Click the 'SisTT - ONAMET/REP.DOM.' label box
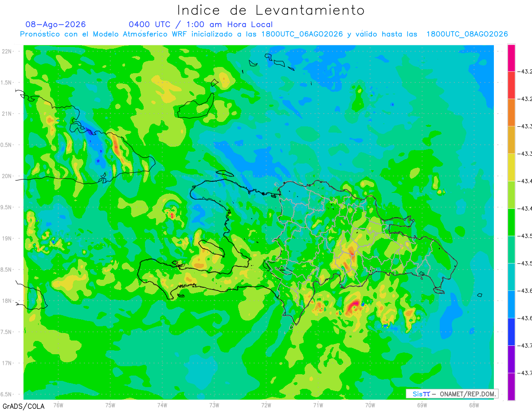Image resolution: width=532 pixels, height=411 pixels. pyautogui.click(x=452, y=394)
